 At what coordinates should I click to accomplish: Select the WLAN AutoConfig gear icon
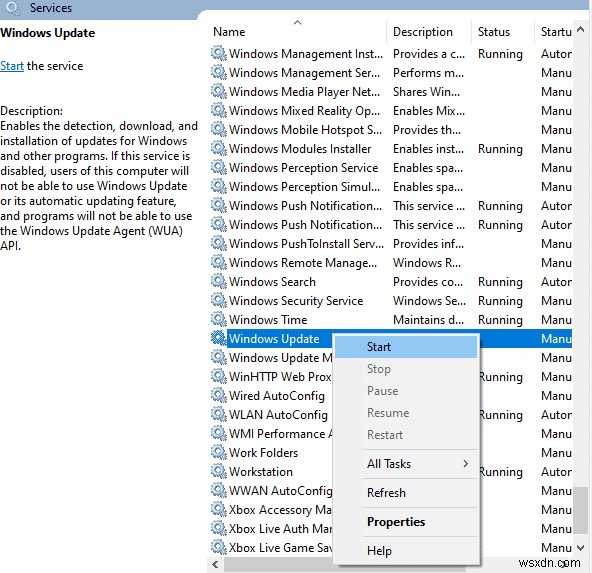point(219,414)
